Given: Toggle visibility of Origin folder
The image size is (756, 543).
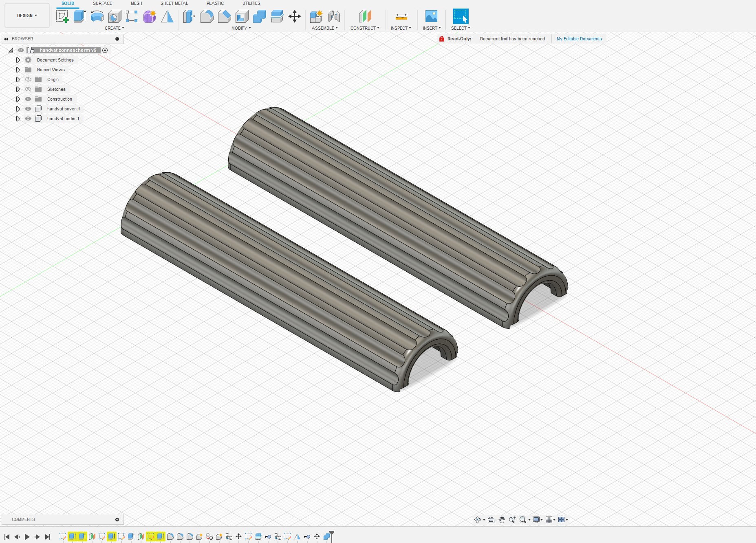Looking at the screenshot, I should pyautogui.click(x=28, y=79).
